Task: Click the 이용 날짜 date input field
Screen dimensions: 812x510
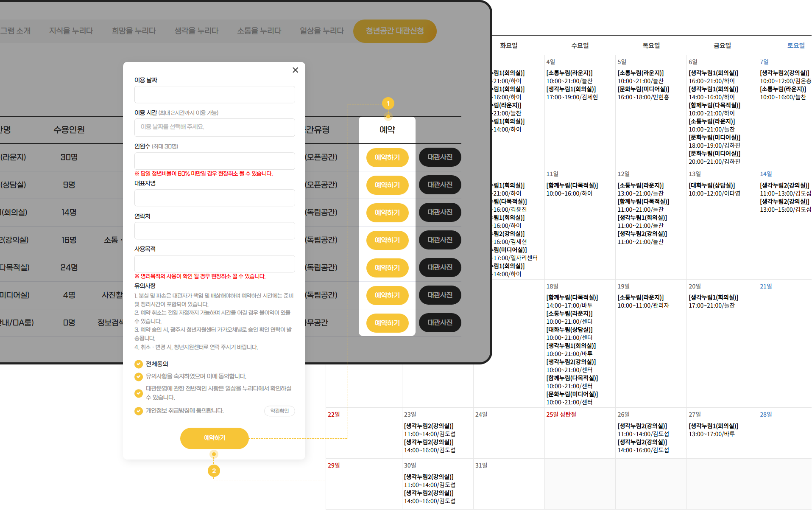Action: click(x=215, y=94)
